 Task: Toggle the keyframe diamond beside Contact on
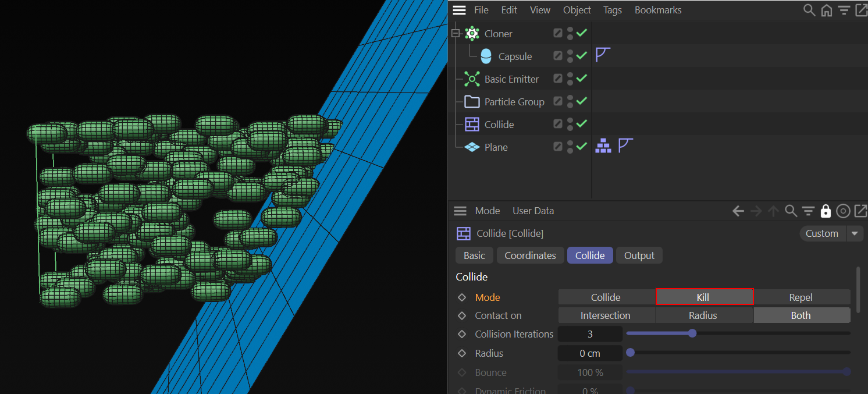click(462, 315)
